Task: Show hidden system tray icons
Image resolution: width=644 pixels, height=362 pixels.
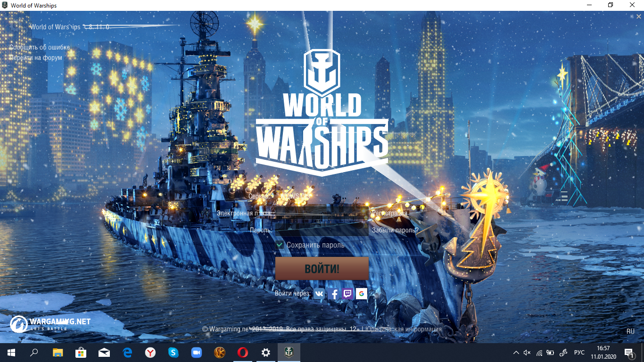Action: pos(516,353)
